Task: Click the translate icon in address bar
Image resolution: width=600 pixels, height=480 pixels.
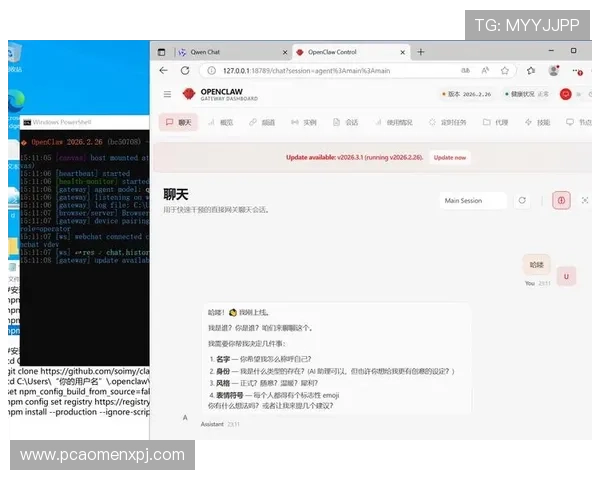Action: [x=465, y=70]
